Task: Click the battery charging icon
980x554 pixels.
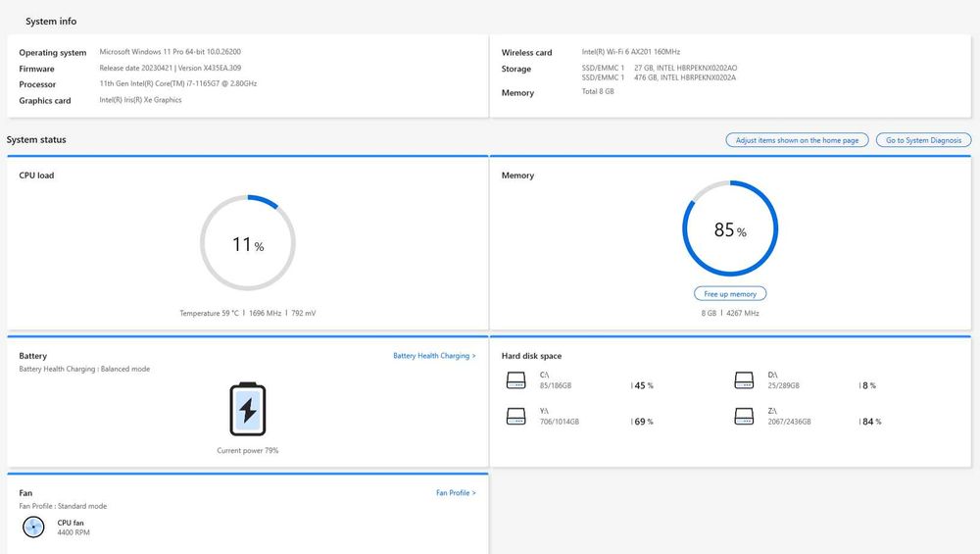Action: pos(248,409)
